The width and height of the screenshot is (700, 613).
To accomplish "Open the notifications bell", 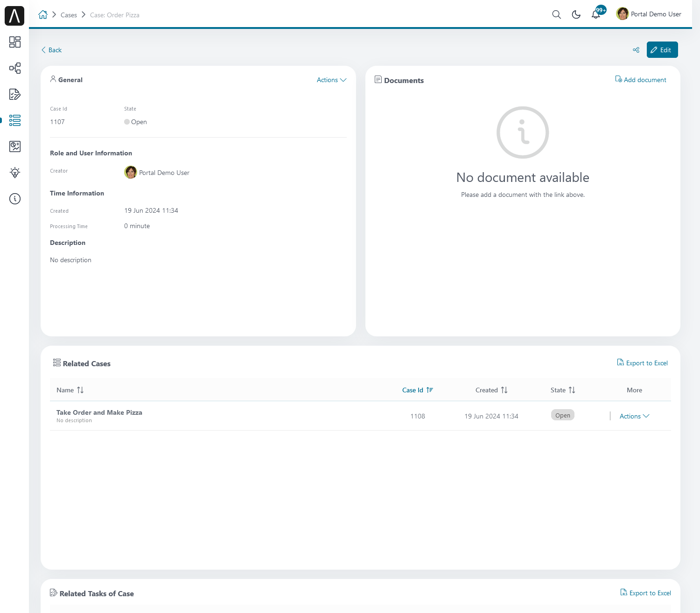I will pyautogui.click(x=596, y=14).
